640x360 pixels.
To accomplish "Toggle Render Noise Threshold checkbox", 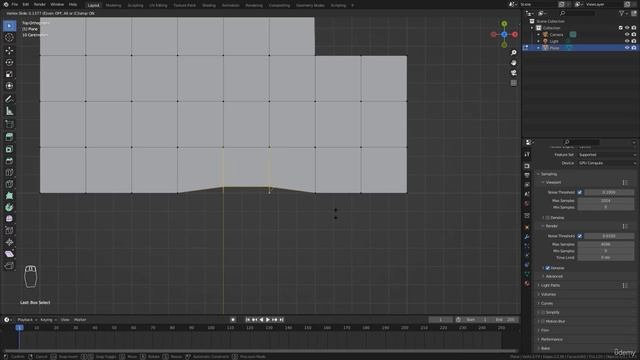I will coord(580,236).
